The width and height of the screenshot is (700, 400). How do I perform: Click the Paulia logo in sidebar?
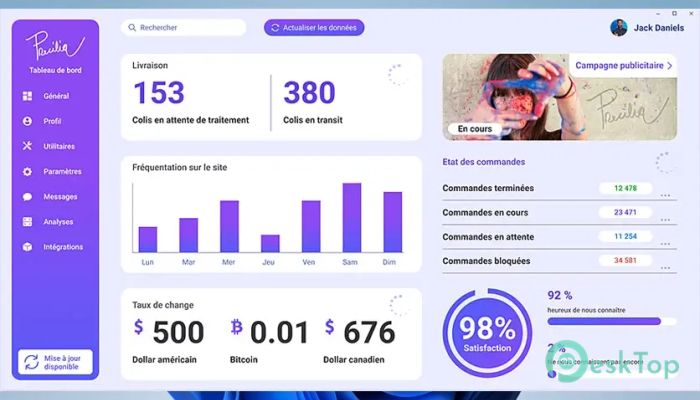coord(55,45)
